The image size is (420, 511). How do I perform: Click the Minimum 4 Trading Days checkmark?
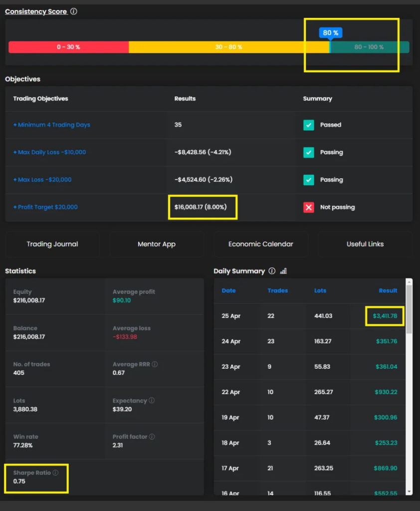[x=309, y=125]
